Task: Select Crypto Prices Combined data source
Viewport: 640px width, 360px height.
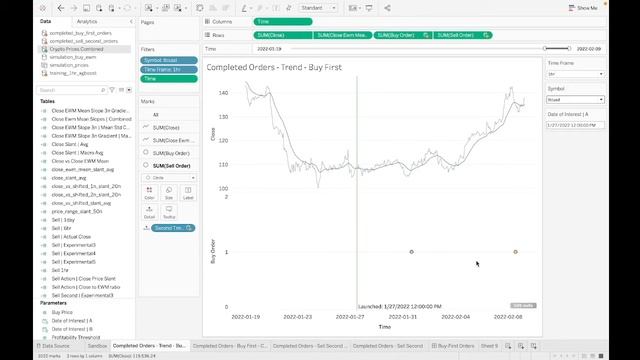Action: (76, 49)
